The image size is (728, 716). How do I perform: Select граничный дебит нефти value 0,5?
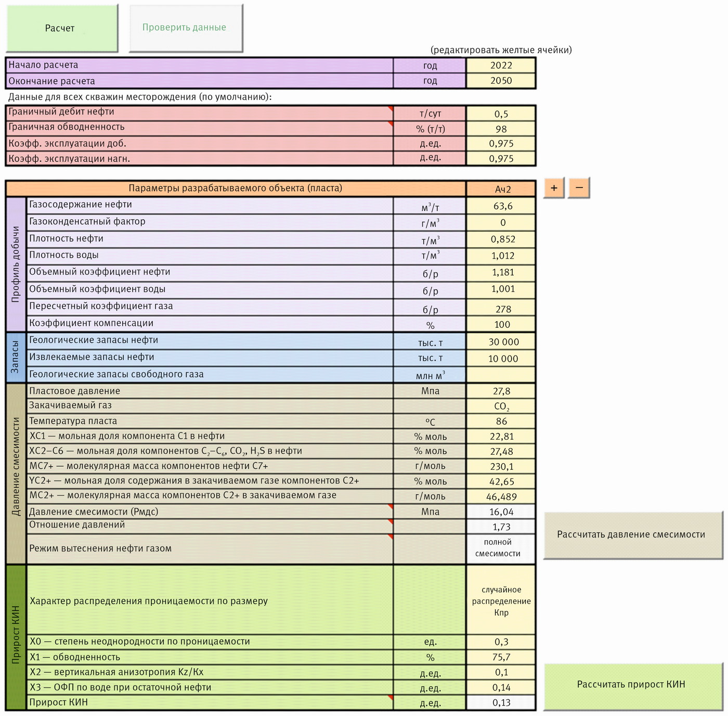click(501, 113)
